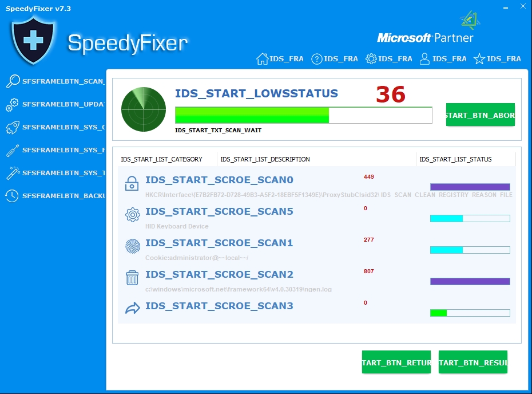Click IDS_START_LIST_STATUS column header
This screenshot has height=394, width=532.
click(455, 159)
